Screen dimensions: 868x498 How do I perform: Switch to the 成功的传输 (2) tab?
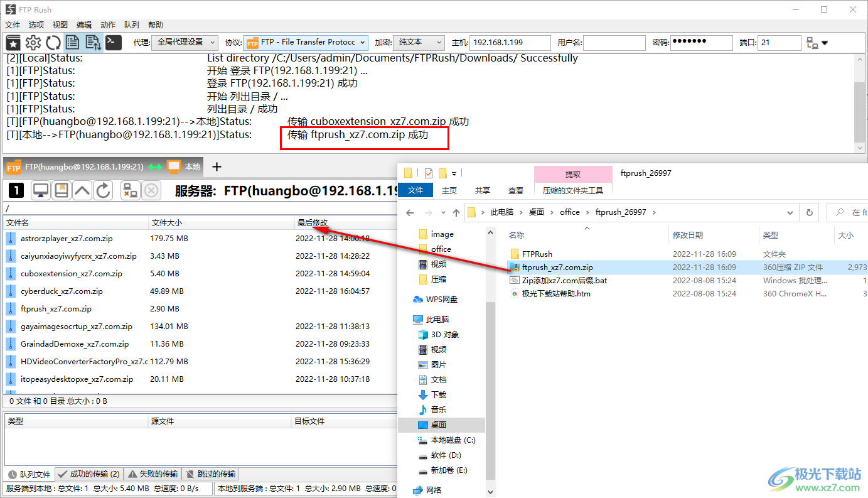(89, 474)
